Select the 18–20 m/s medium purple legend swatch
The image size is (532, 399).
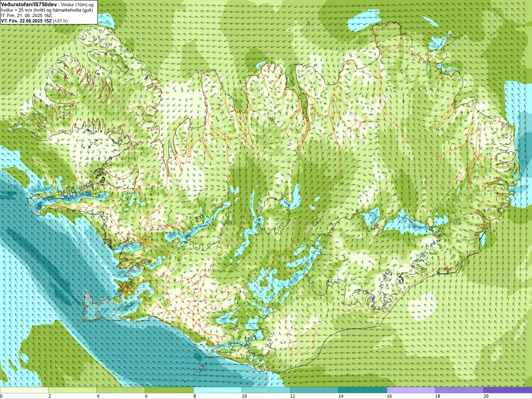tap(459, 390)
